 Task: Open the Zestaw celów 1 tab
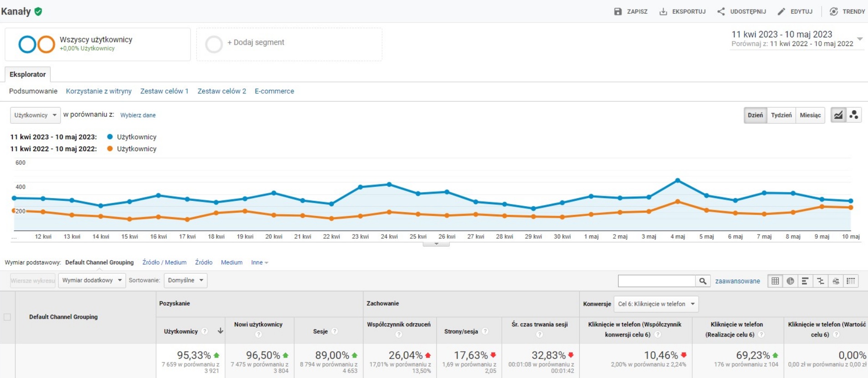(164, 91)
